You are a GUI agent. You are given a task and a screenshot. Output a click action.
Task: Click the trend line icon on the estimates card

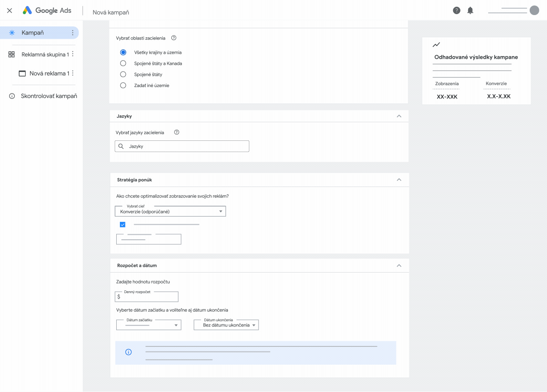point(436,45)
